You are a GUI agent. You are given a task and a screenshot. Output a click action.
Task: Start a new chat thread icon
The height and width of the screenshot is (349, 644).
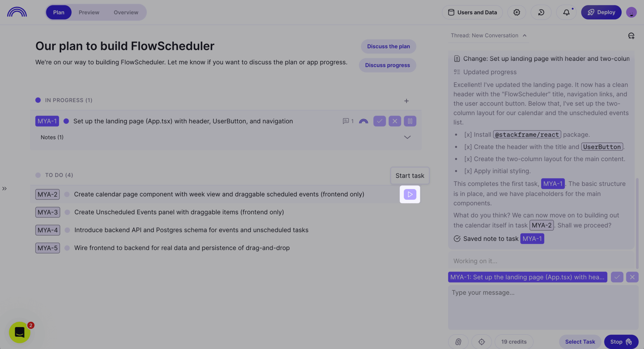point(631,36)
